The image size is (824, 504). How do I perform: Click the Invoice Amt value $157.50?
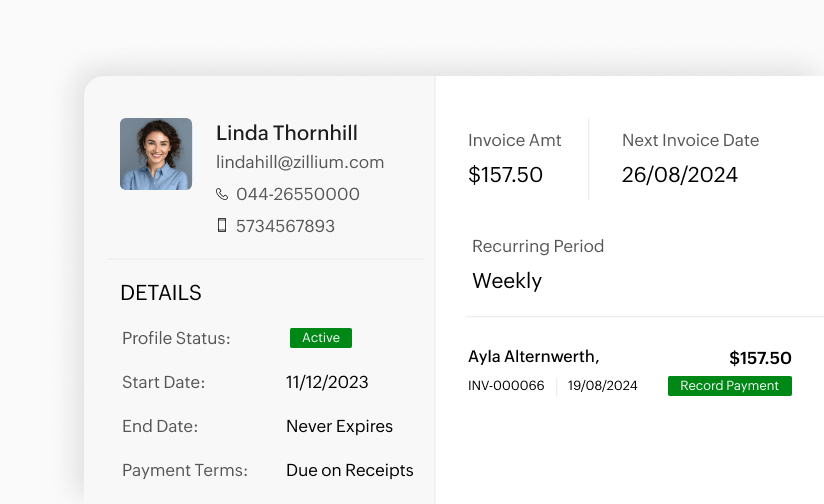point(505,175)
